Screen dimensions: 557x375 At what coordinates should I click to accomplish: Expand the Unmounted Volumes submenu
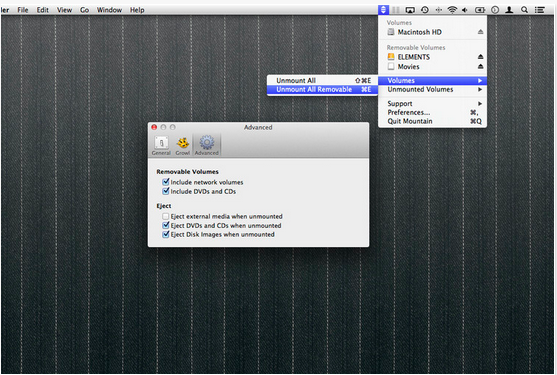tap(432, 89)
